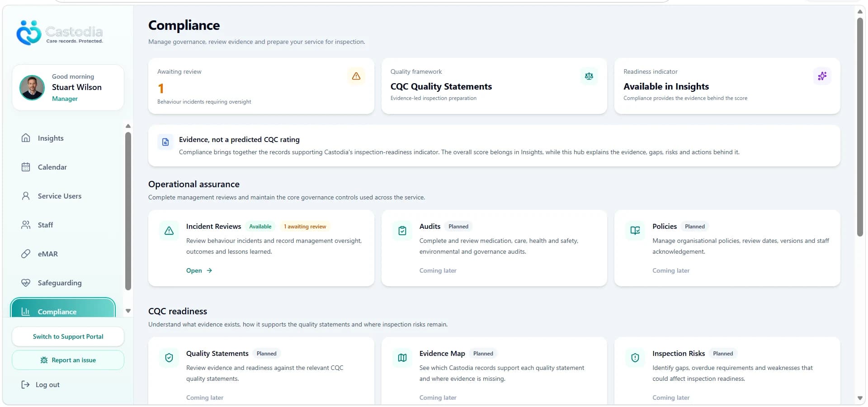Click the Awaiting review summary card
Image resolution: width=868 pixels, height=407 pixels.
pyautogui.click(x=261, y=86)
